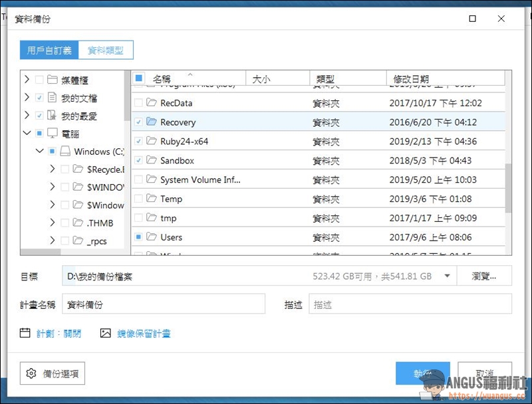Screen dimensions: 532x404
Task: Click the gear icon in 備份選項
Action: pyautogui.click(x=31, y=373)
